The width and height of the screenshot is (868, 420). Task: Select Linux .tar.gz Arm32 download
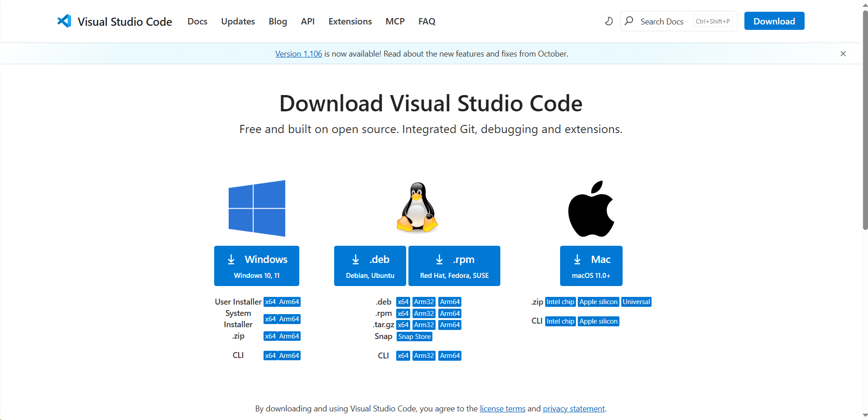pos(424,325)
